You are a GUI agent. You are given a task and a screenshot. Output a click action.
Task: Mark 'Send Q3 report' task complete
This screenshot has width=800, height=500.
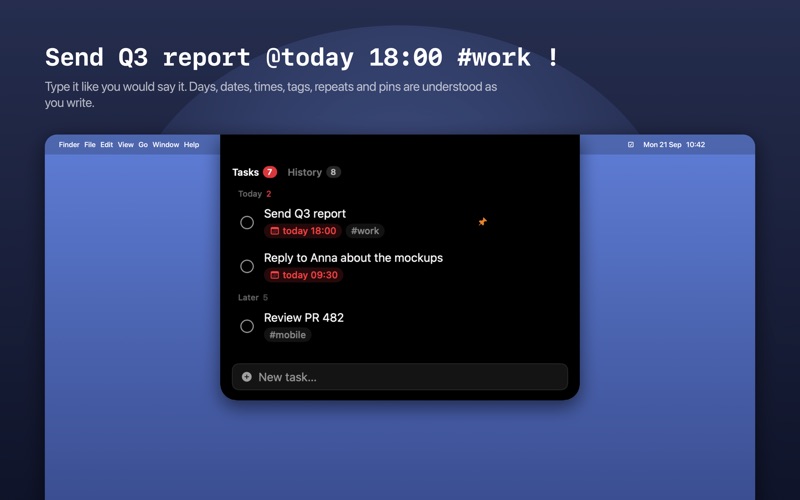click(247, 222)
